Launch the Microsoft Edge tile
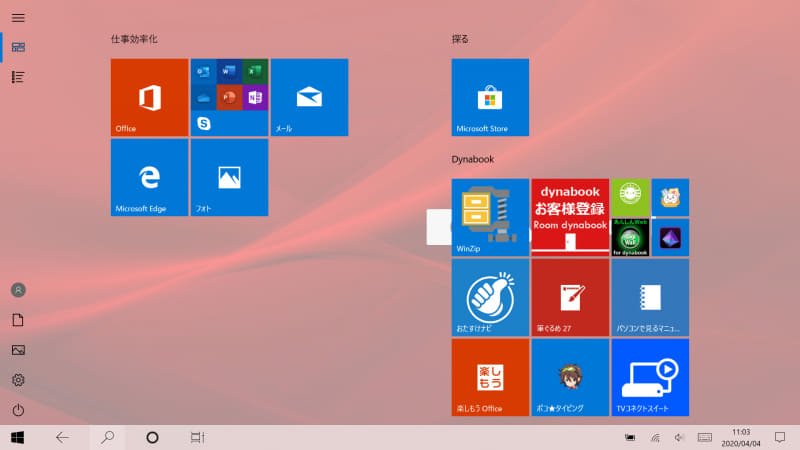The width and height of the screenshot is (800, 450). pyautogui.click(x=149, y=178)
